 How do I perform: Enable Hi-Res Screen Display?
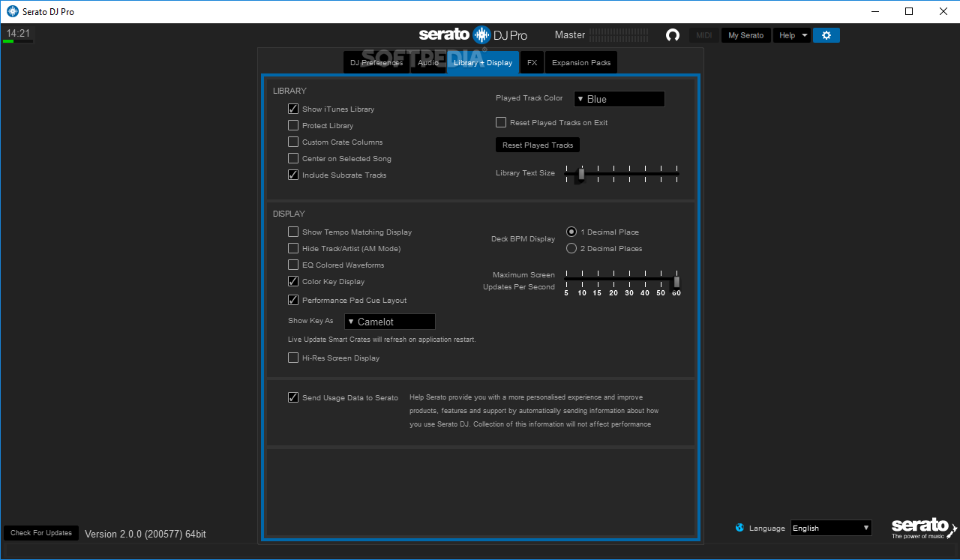click(293, 358)
